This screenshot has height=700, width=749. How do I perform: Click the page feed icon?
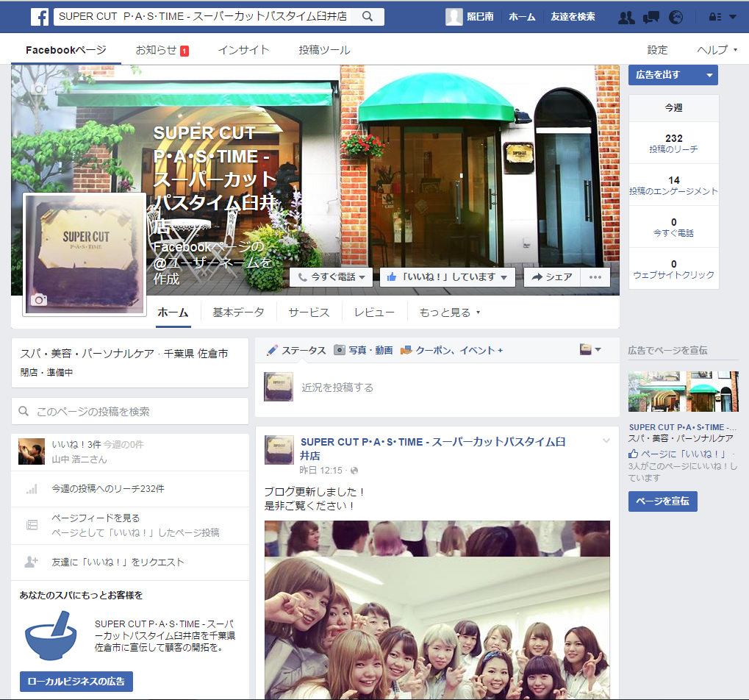point(32,525)
